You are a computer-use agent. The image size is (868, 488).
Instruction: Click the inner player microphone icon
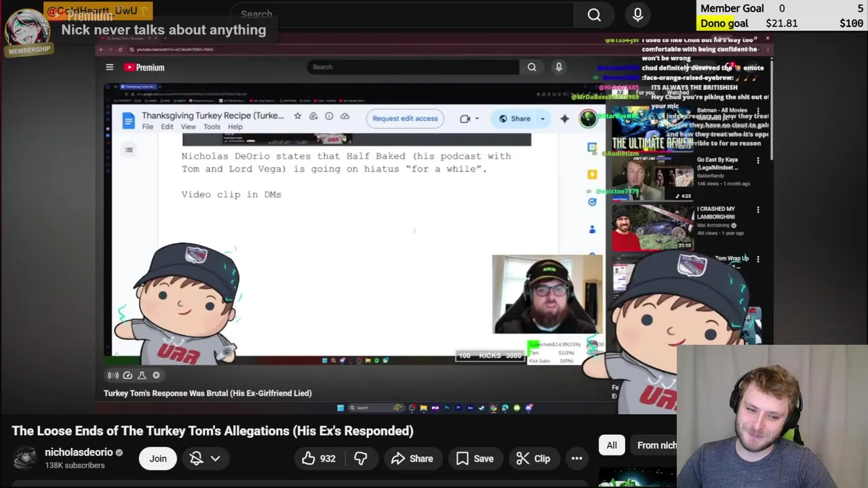pos(559,67)
